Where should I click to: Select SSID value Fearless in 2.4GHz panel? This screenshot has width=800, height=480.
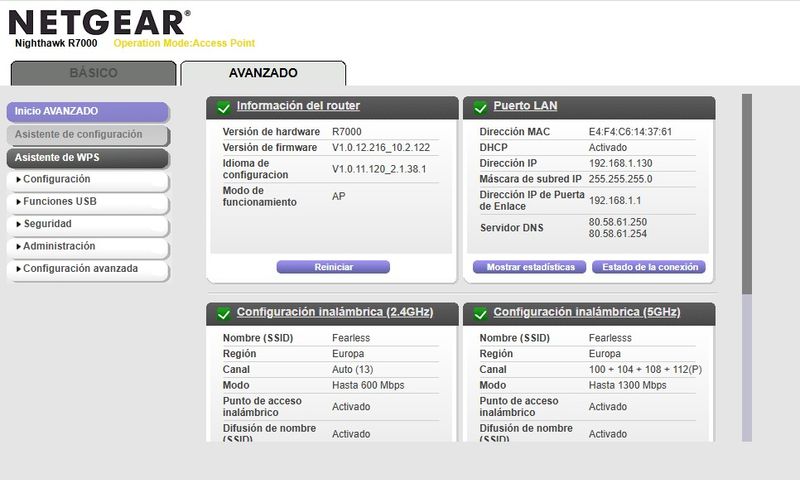(351, 338)
